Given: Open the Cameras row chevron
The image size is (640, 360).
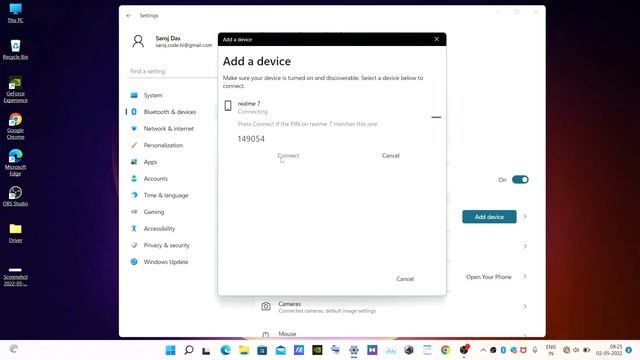Looking at the screenshot, I should point(525,306).
